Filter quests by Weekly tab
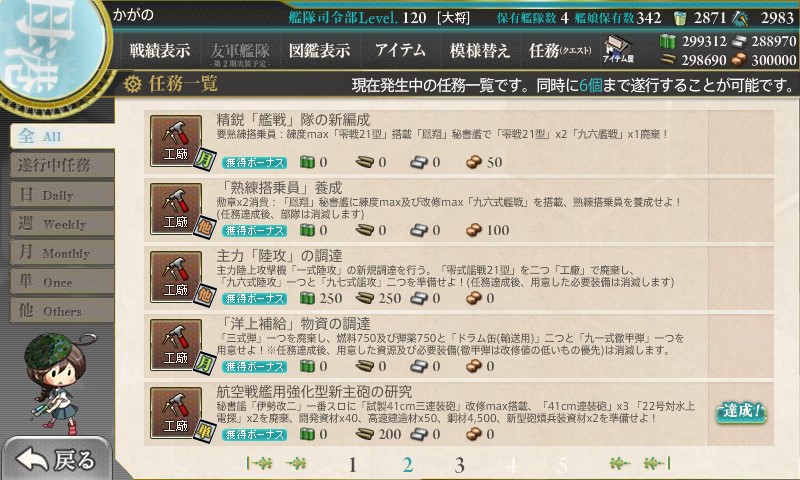This screenshot has width=800, height=480. 62,224
